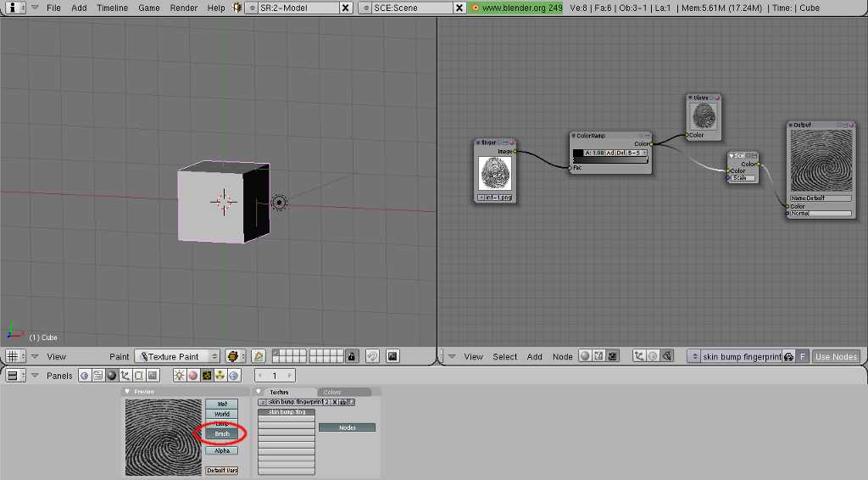Open Lamp buttons sub-context

(x=180, y=376)
